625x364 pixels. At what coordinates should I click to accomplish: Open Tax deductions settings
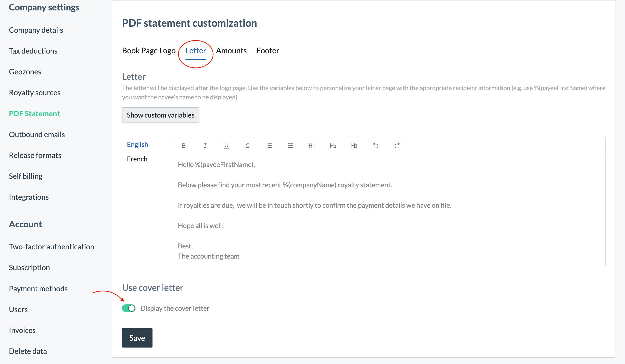[33, 51]
